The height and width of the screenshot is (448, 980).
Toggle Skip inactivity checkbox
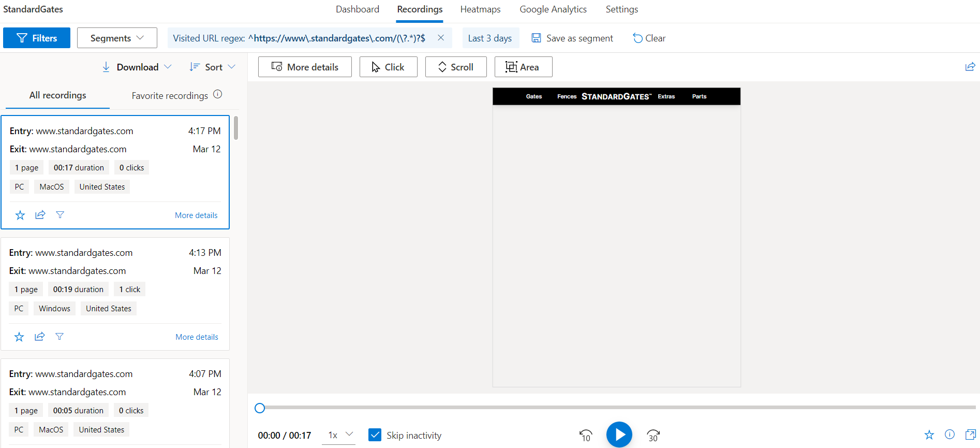[x=375, y=435]
